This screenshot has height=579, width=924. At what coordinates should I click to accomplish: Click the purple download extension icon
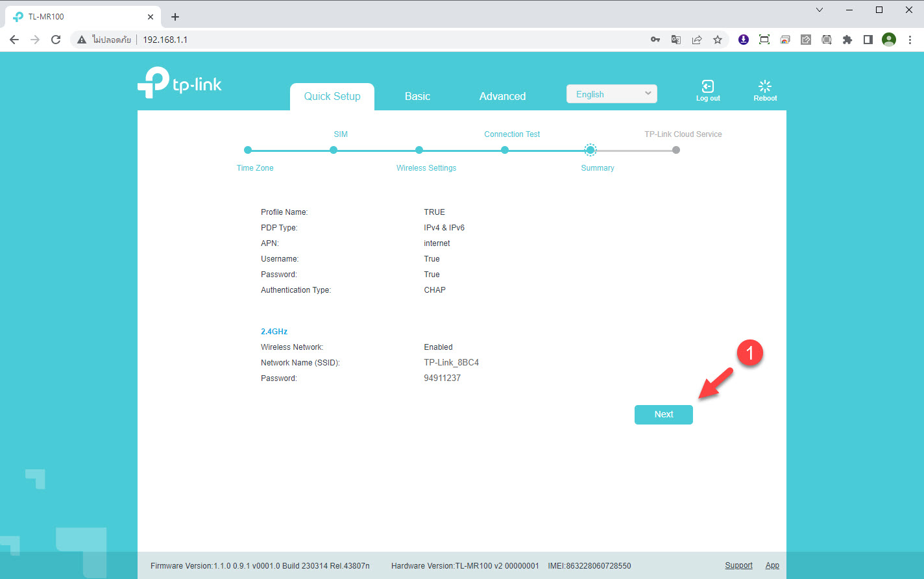744,40
